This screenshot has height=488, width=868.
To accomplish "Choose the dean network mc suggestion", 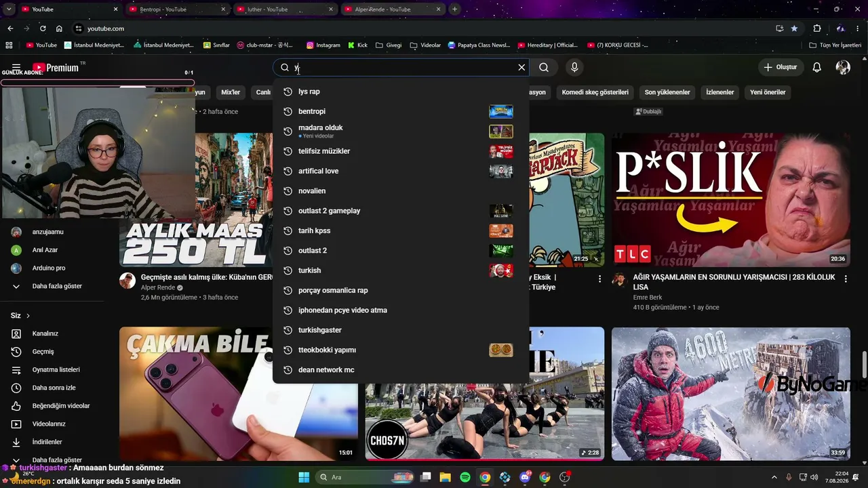I will [x=400, y=370].
